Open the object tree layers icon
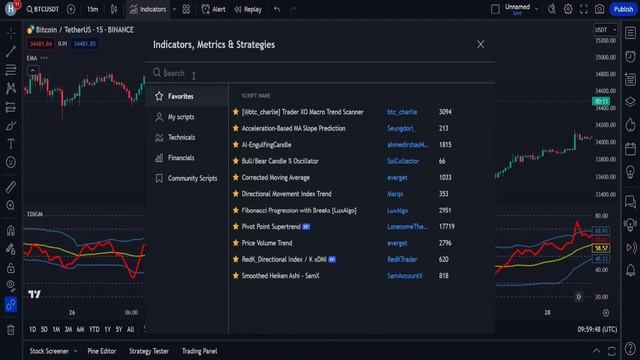 pos(631,102)
